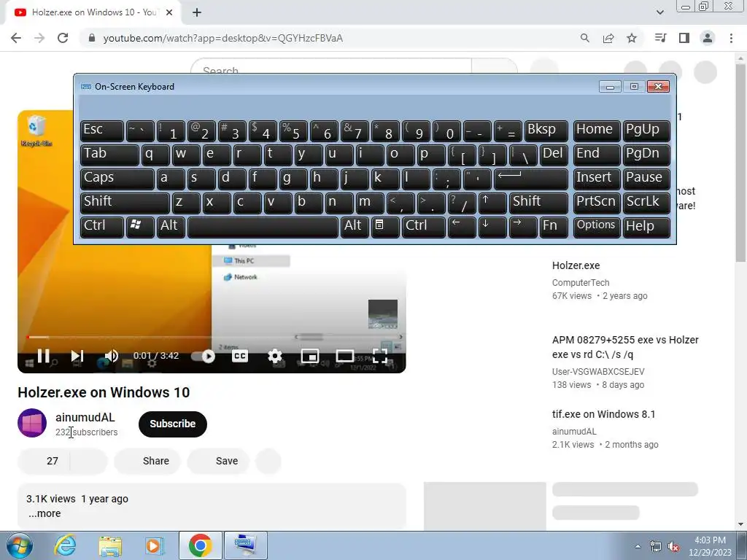Click the Windows logo key on the keyboard
The height and width of the screenshot is (560, 747).
pos(140,227)
